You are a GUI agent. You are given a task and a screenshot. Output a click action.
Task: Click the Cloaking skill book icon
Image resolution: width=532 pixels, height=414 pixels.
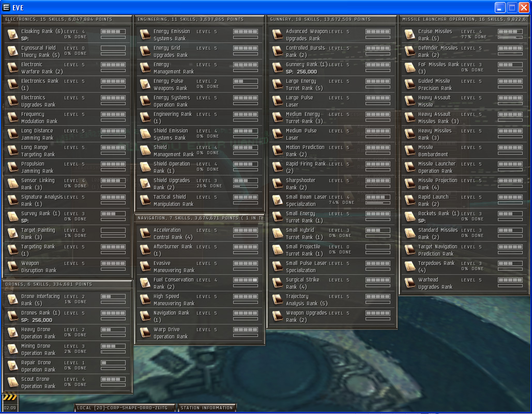tap(12, 34)
